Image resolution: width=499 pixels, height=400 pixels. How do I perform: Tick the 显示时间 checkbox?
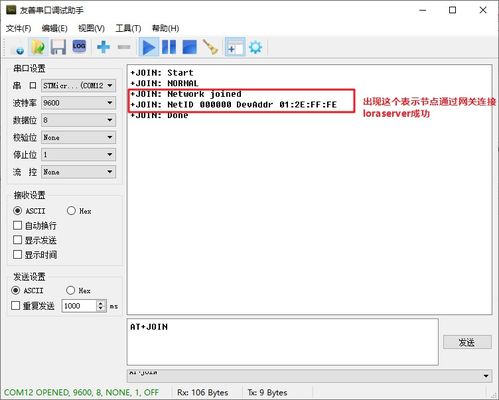(17, 255)
